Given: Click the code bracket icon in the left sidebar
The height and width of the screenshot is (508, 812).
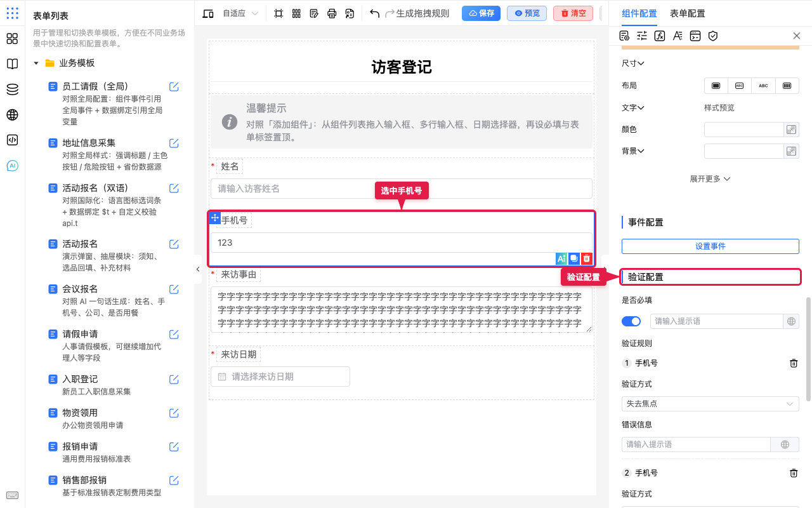Looking at the screenshot, I should click(x=12, y=140).
